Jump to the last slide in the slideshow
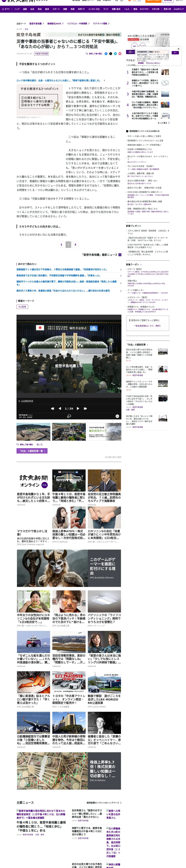 tap(85, 408)
